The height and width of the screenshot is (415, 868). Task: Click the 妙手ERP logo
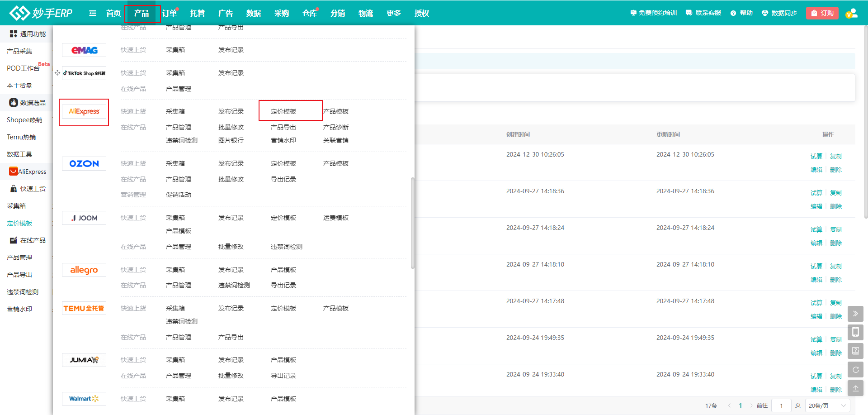point(41,13)
